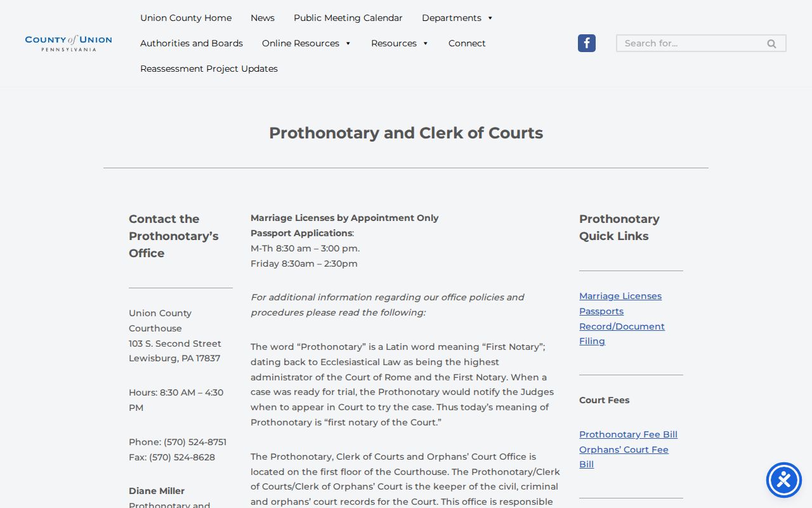Expand the Online Resources dropdown arrow
The width and height of the screenshot is (812, 508).
pyautogui.click(x=348, y=43)
